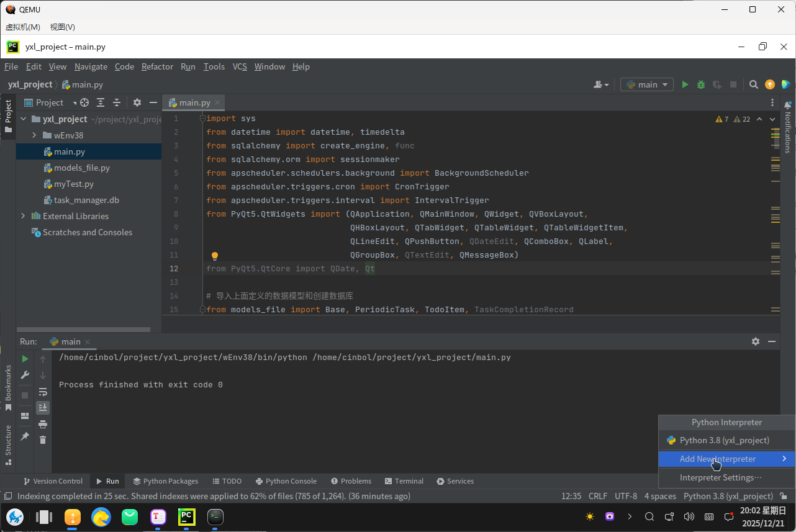Open JetBrains toolbox icon at toolbar end
This screenshot has width=796, height=532.
pos(785,84)
